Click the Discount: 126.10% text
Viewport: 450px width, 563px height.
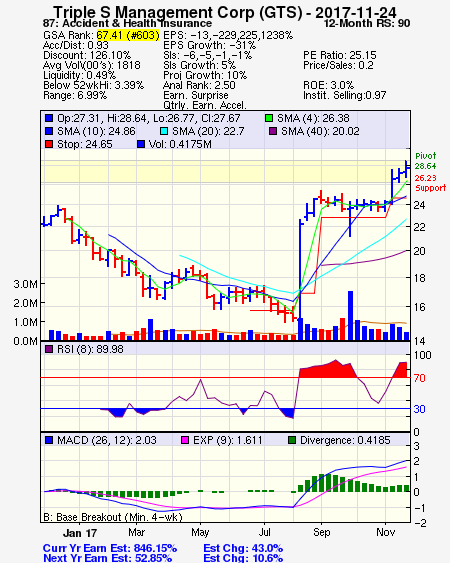tap(87, 55)
